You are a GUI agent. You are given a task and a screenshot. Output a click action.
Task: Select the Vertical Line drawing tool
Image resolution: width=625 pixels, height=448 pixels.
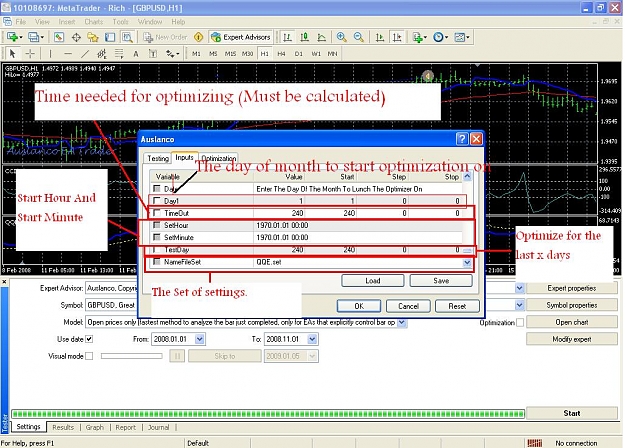(x=50, y=53)
